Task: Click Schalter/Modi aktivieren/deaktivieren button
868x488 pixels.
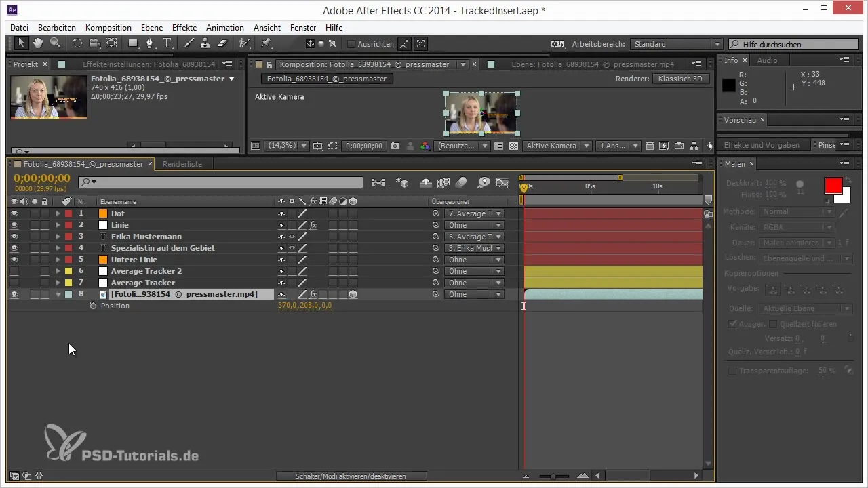Action: [x=351, y=476]
